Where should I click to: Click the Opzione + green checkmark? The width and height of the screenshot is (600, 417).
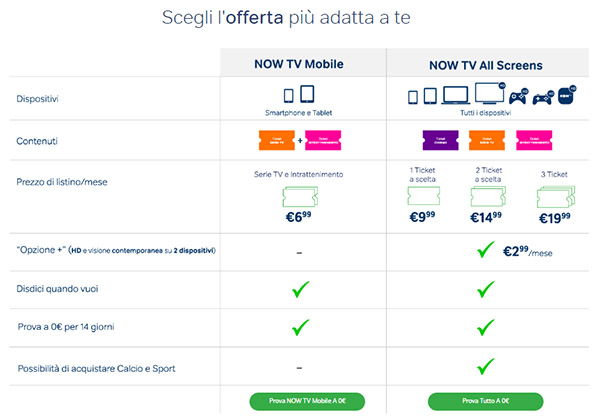486,248
